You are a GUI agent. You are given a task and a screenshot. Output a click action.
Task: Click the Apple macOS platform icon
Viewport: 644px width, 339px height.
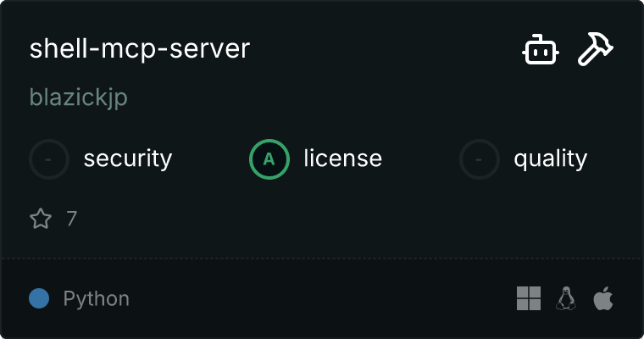pyautogui.click(x=602, y=298)
